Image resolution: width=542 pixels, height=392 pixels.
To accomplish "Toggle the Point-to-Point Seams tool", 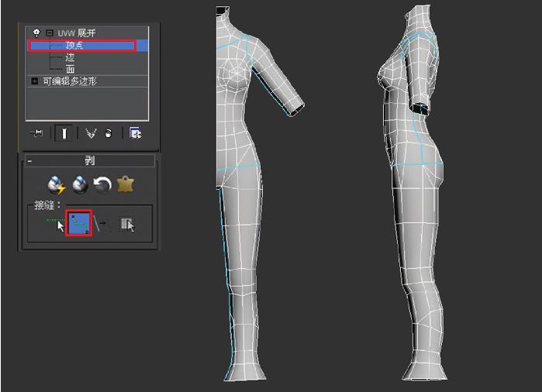I will click(79, 223).
